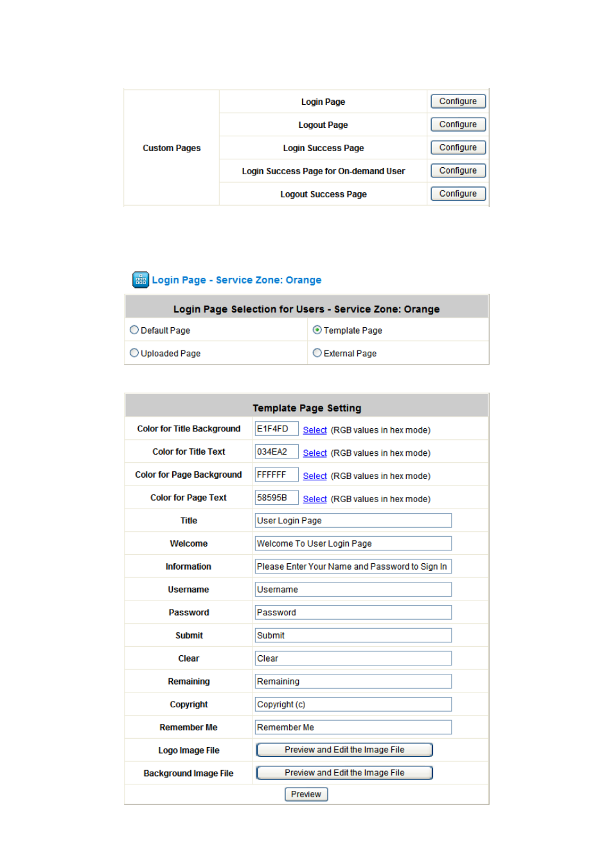
Task: Configure the Logout Page
Action: click(x=458, y=125)
